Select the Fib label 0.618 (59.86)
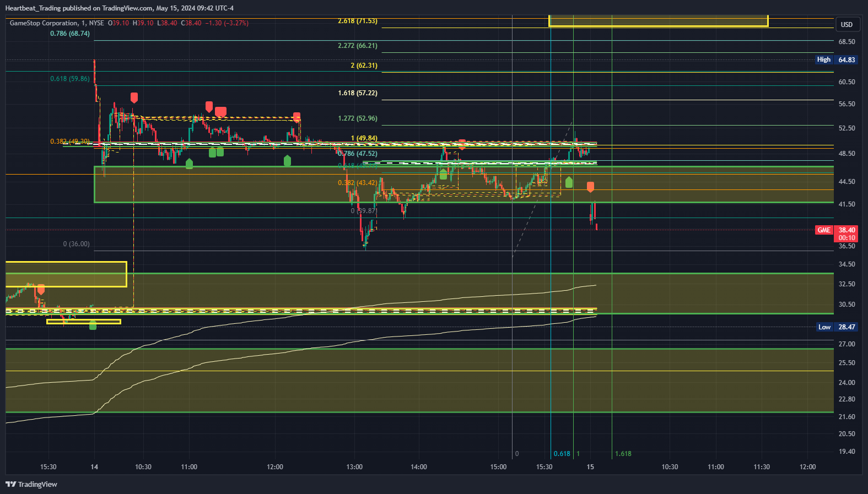Viewport: 868px width, 494px height. click(70, 79)
